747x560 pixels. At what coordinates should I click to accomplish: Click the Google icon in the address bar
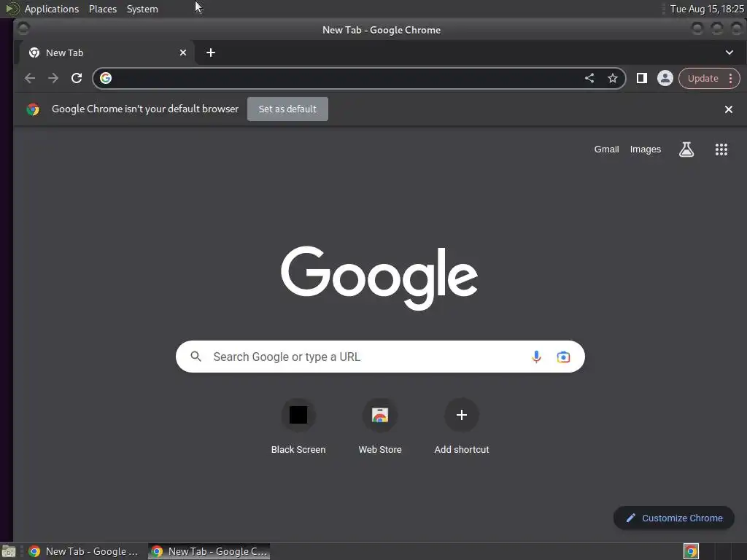click(x=106, y=78)
